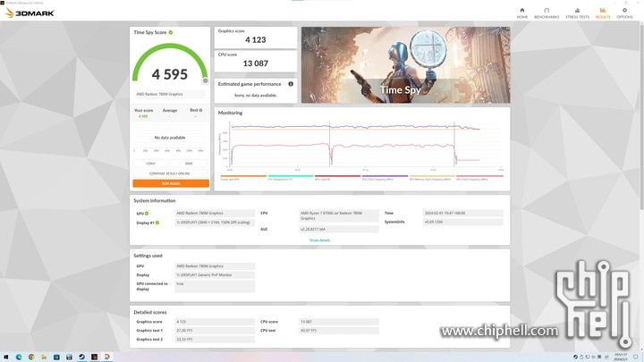Select GPU connected to display value
The height and width of the screenshot is (362, 644).
tap(215, 287)
